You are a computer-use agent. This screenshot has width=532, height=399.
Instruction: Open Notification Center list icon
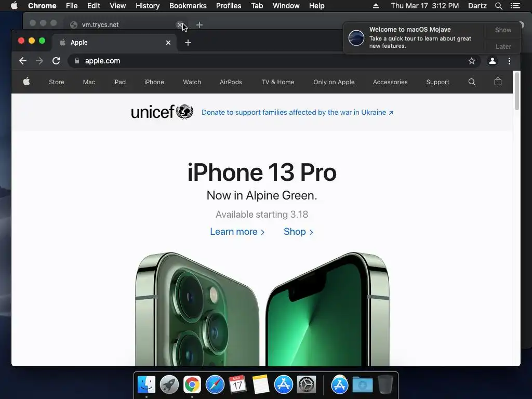point(515,6)
